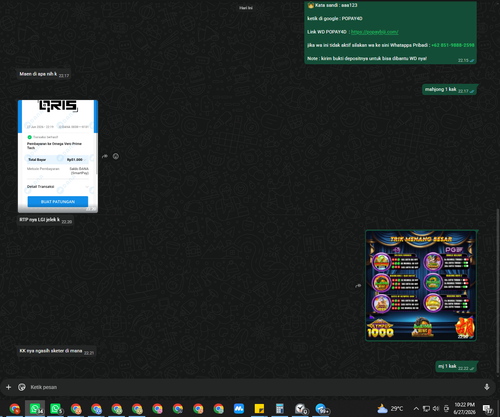Viewport: 500px width, 417px height.
Task: Open the Windows notification center
Action: click(488, 409)
